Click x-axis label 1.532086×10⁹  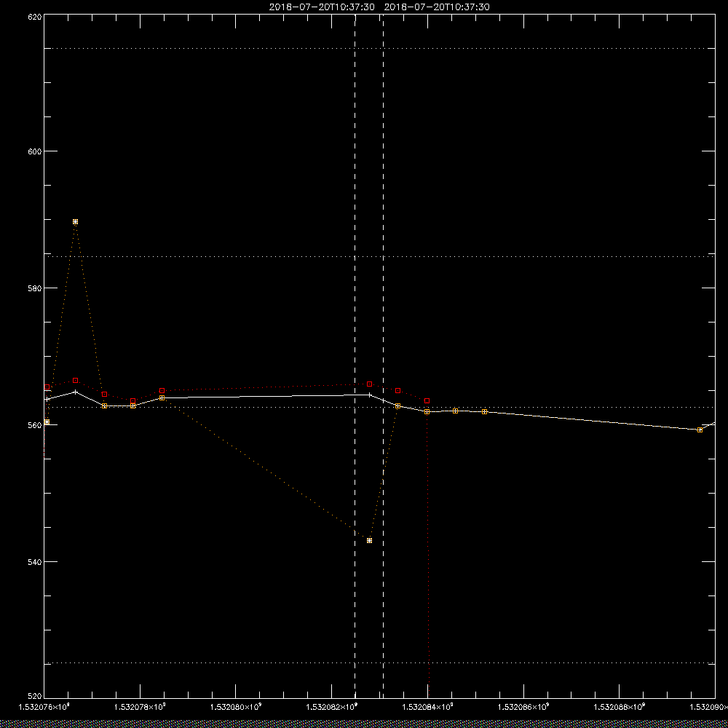(524, 707)
